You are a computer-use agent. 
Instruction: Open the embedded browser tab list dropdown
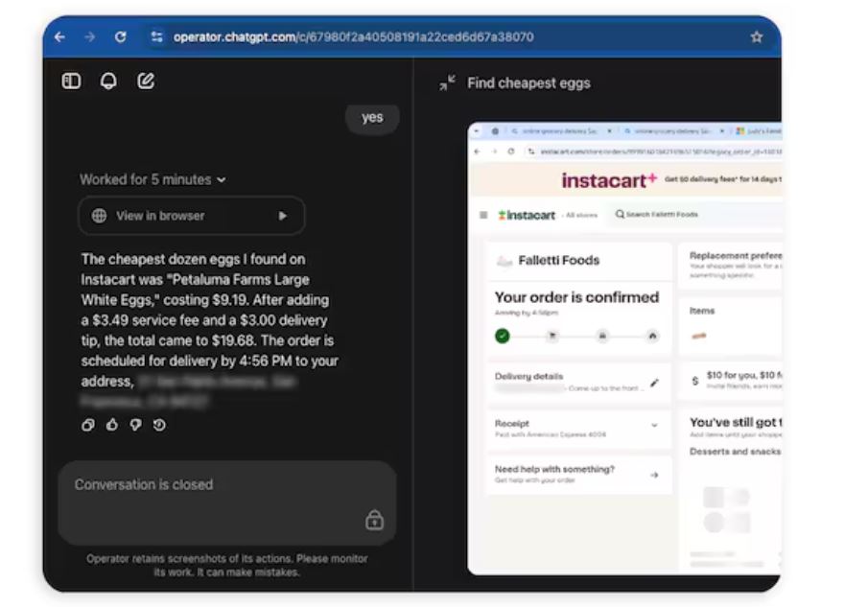(478, 131)
